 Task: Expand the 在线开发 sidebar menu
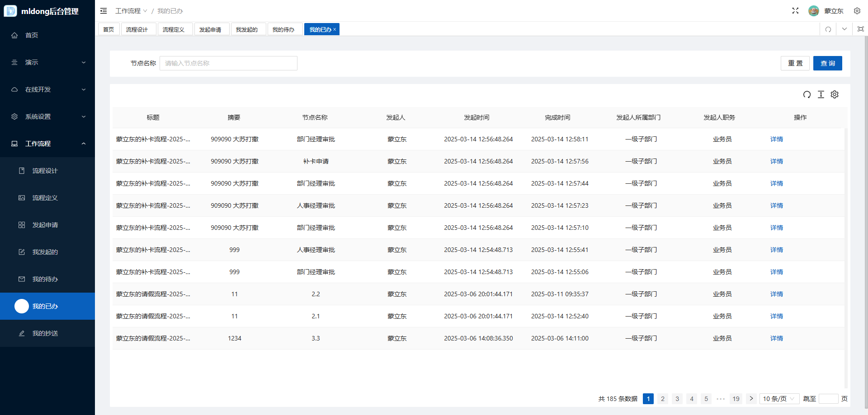(x=47, y=89)
